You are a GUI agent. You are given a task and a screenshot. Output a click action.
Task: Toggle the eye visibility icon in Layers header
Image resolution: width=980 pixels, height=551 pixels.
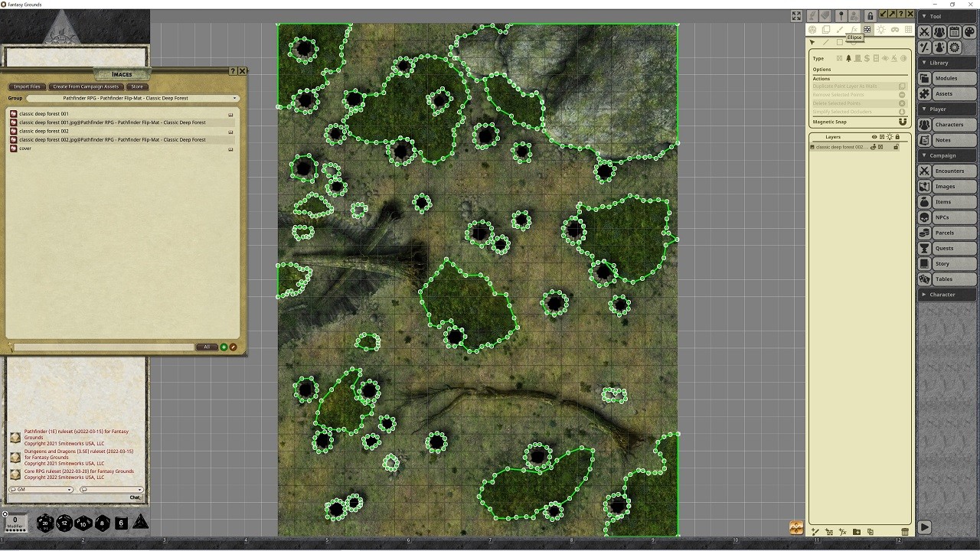(x=874, y=136)
